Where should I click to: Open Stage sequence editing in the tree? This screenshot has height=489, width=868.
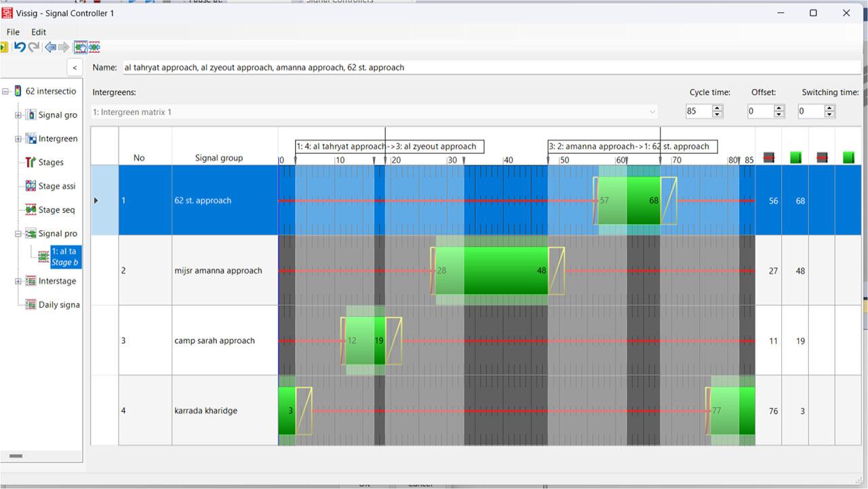click(31, 210)
